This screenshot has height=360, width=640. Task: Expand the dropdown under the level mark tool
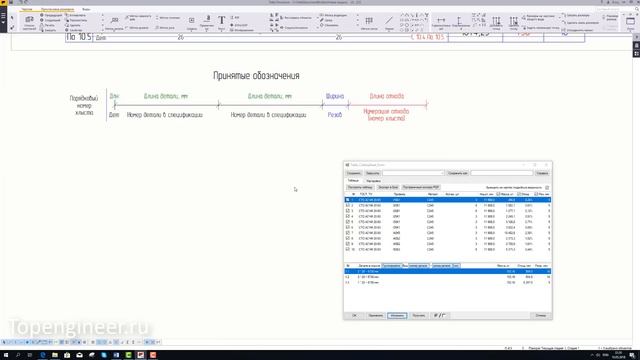207,30
